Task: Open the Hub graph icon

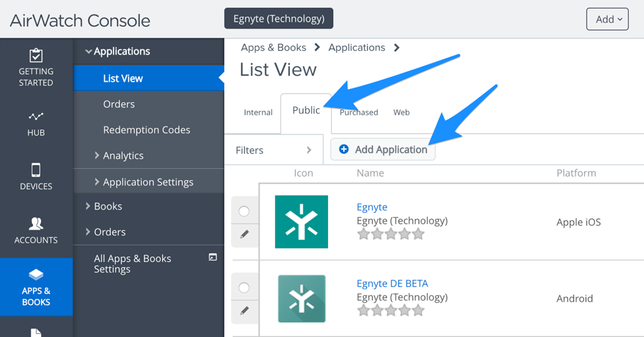Action: [36, 117]
